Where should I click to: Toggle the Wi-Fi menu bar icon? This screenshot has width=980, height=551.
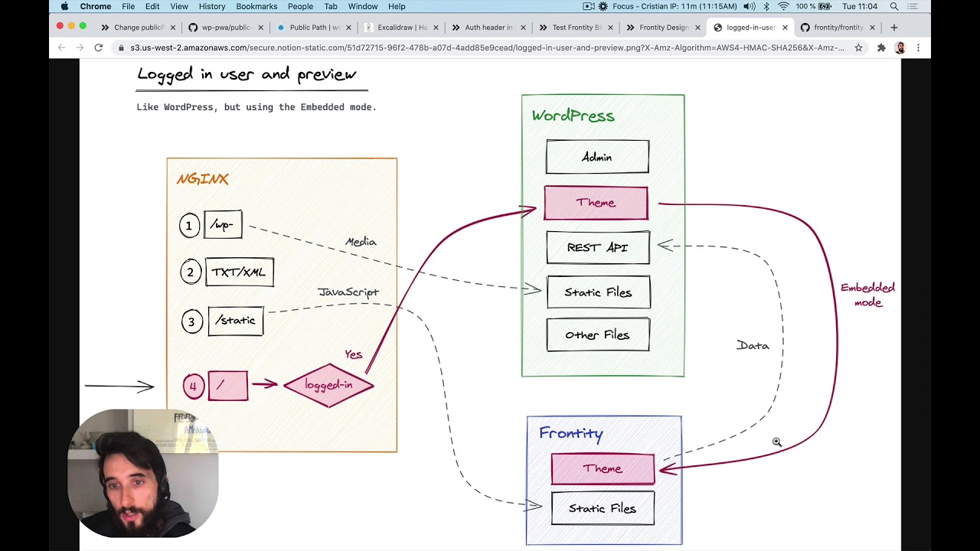[783, 7]
